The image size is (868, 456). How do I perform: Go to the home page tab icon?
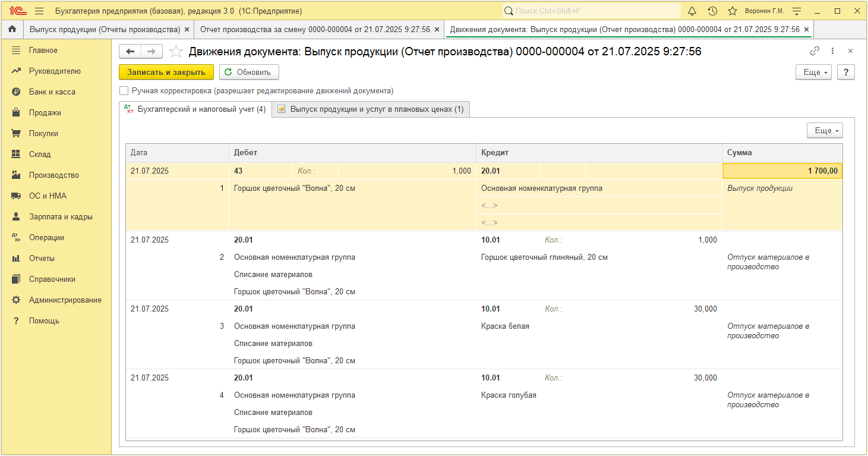(x=12, y=29)
